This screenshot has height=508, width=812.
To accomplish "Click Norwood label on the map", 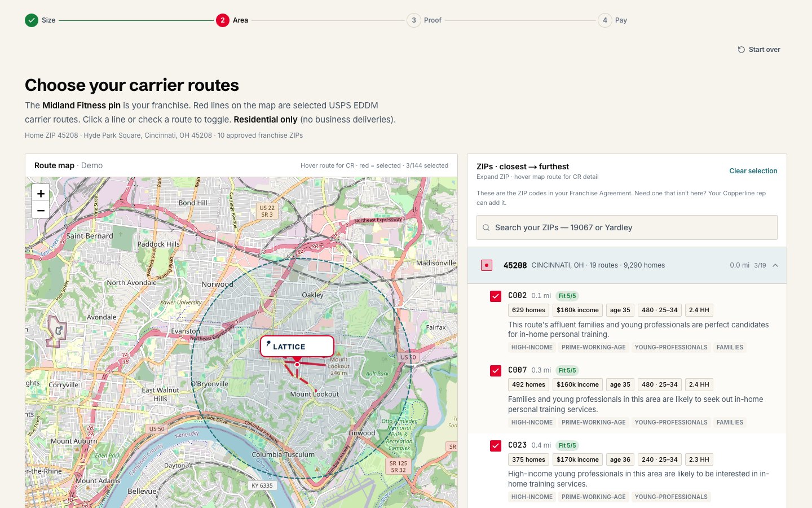I will coord(217,284).
